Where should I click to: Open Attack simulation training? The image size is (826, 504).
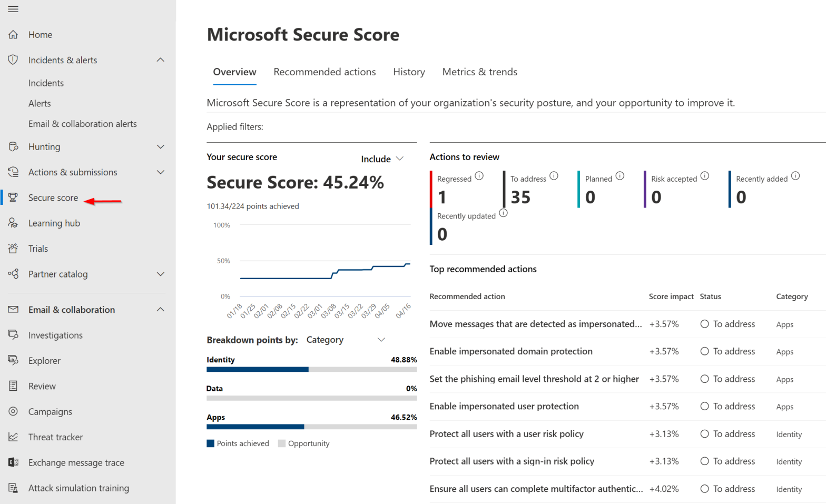pyautogui.click(x=78, y=488)
